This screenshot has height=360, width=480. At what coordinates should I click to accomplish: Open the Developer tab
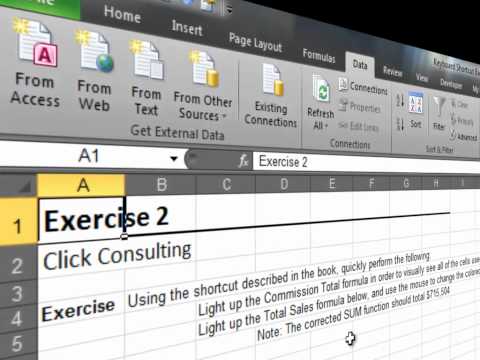pos(451,83)
